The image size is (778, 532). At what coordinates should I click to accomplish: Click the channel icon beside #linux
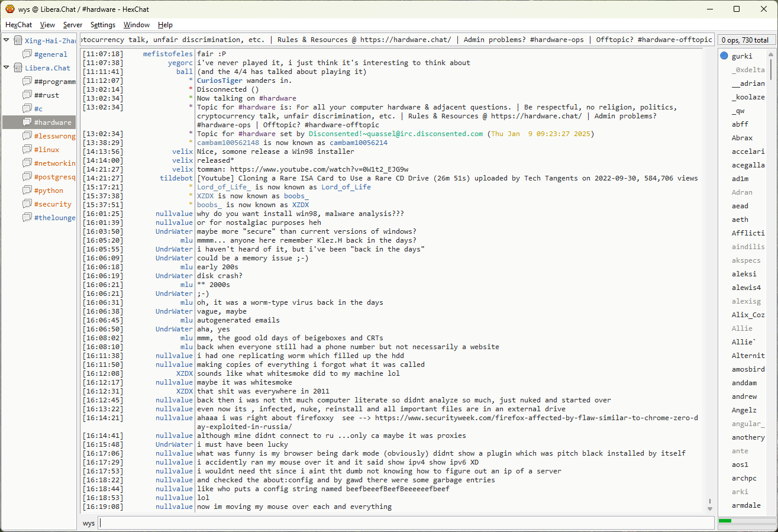pyautogui.click(x=27, y=150)
